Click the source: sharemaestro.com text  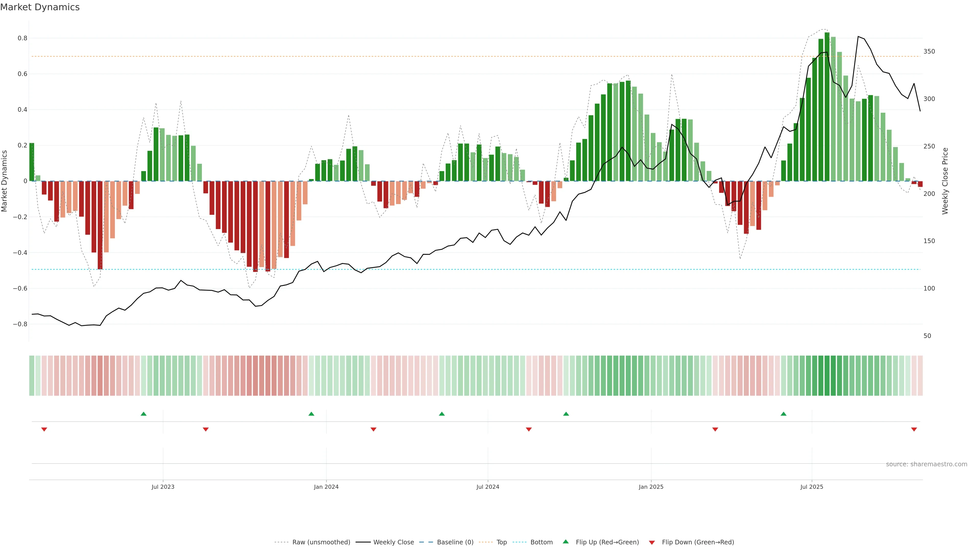pyautogui.click(x=926, y=464)
